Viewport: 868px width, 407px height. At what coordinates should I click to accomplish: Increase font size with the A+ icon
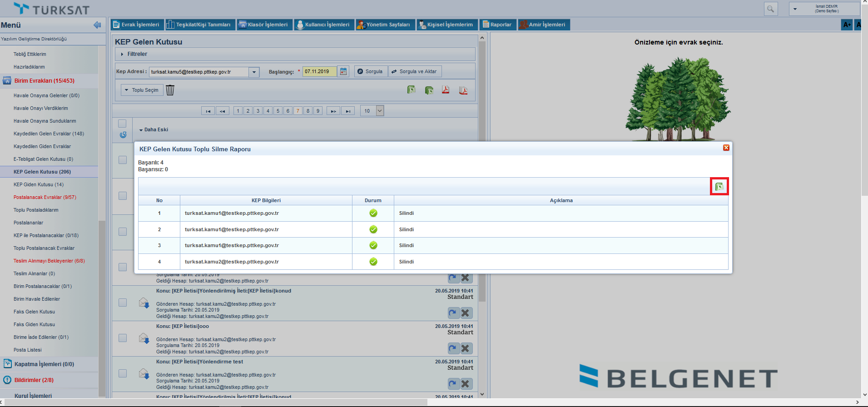point(847,25)
